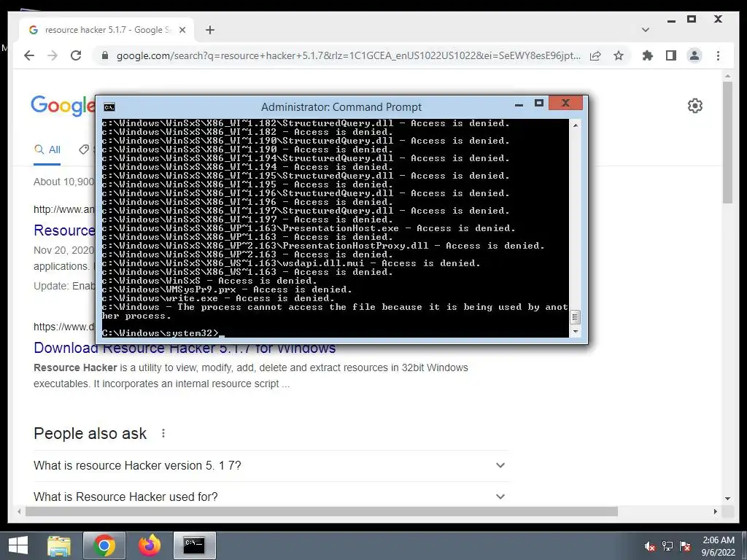Share this page icon in address bar

[x=595, y=55]
